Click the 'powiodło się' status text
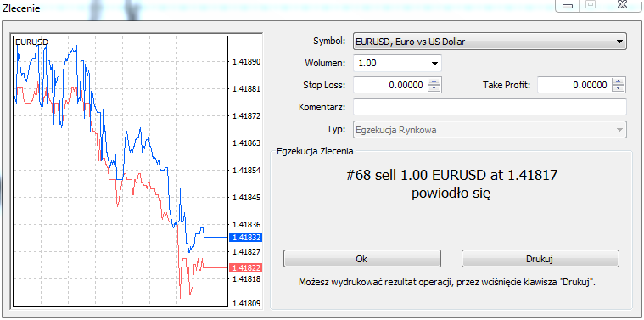 click(x=451, y=194)
